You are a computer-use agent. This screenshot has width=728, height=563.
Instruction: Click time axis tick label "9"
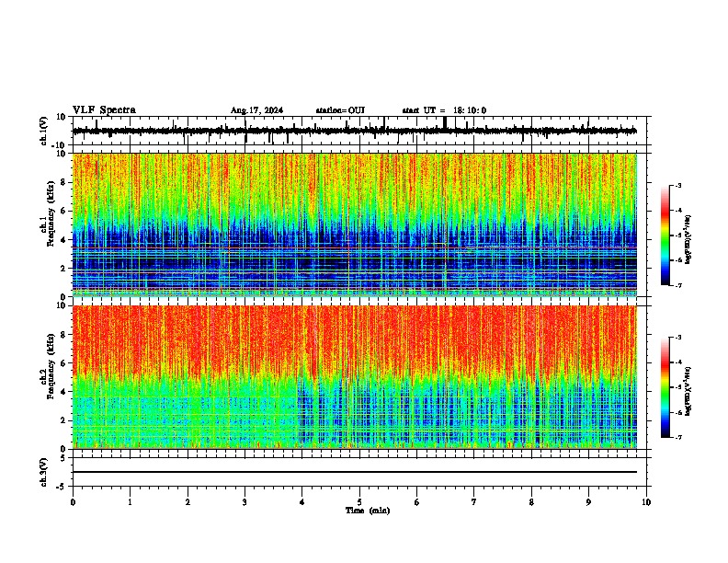588,502
